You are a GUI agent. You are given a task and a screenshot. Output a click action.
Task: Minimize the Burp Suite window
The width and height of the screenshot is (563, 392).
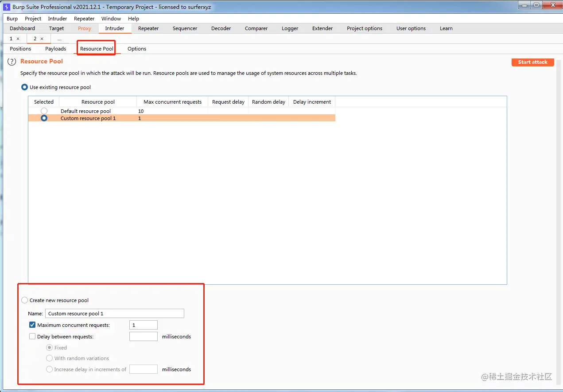pyautogui.click(x=524, y=5)
